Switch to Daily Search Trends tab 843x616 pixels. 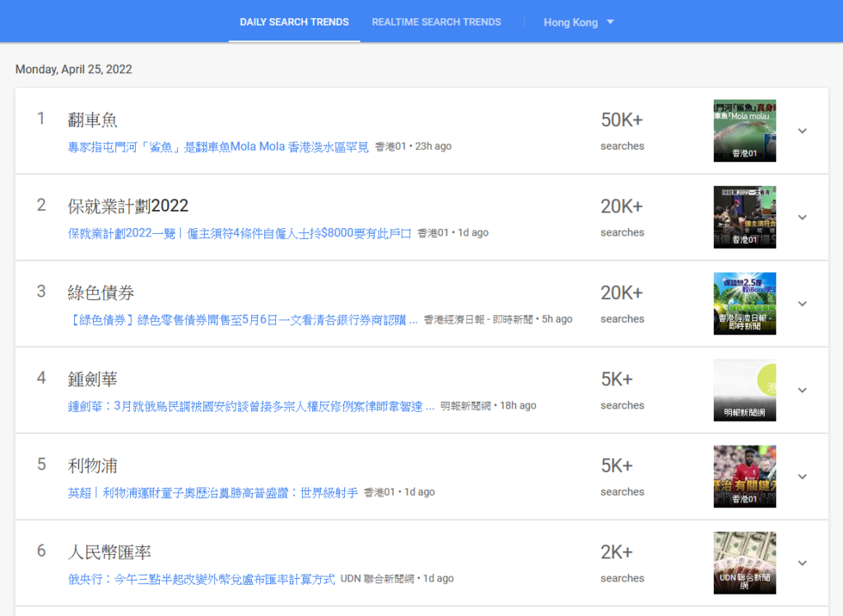coord(294,22)
